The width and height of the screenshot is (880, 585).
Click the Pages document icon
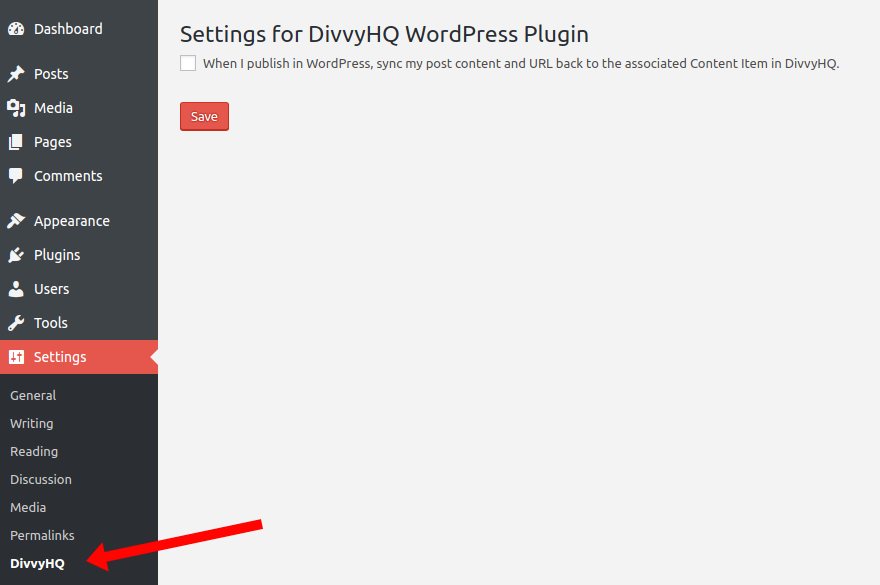point(16,142)
